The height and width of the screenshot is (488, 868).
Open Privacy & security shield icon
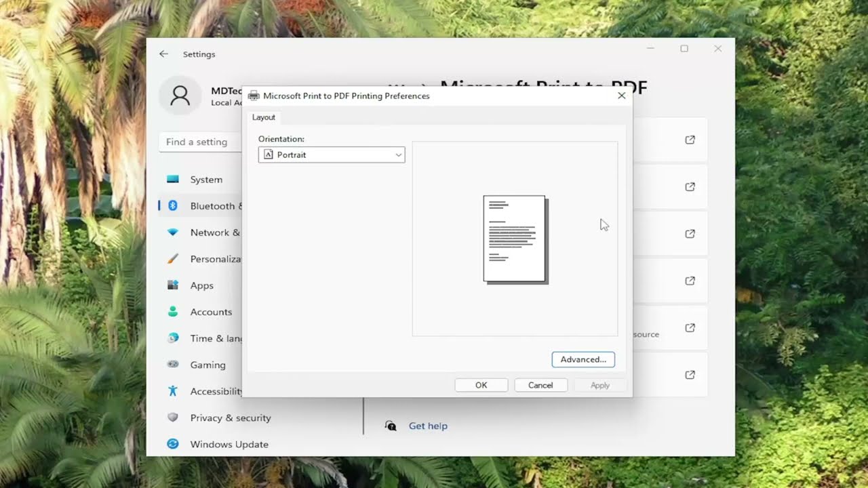pyautogui.click(x=173, y=418)
